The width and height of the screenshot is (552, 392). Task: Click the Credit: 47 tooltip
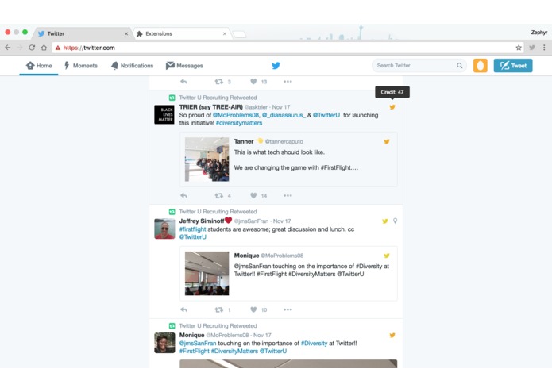point(392,92)
